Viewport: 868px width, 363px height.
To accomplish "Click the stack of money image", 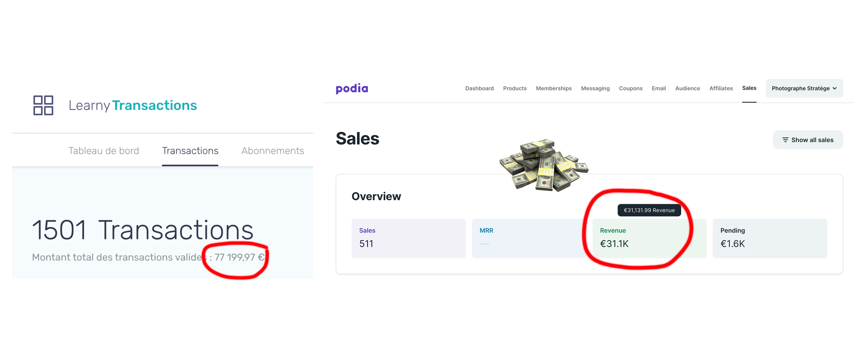I will (x=543, y=165).
